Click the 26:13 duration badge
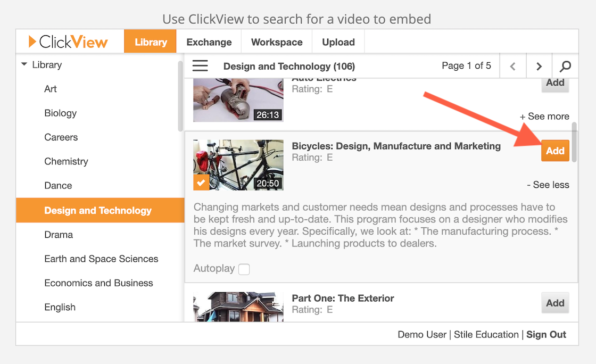596x364 pixels. 268,115
